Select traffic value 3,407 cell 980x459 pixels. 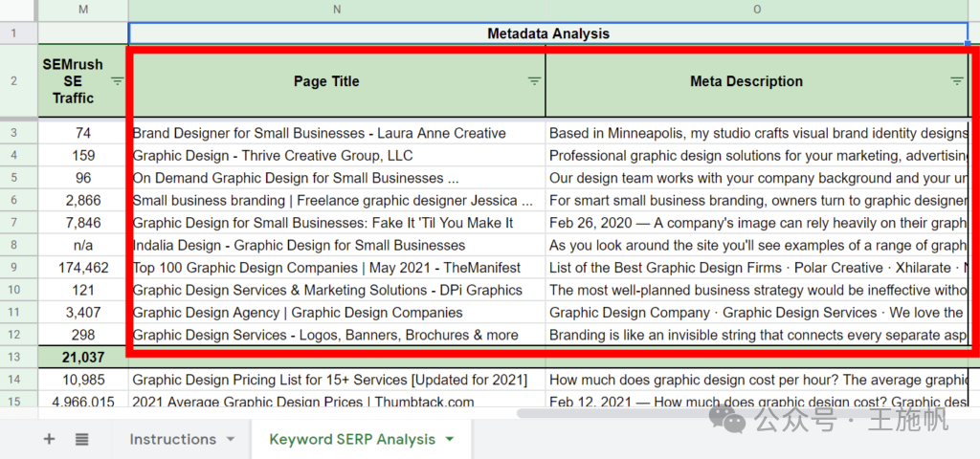(x=83, y=313)
